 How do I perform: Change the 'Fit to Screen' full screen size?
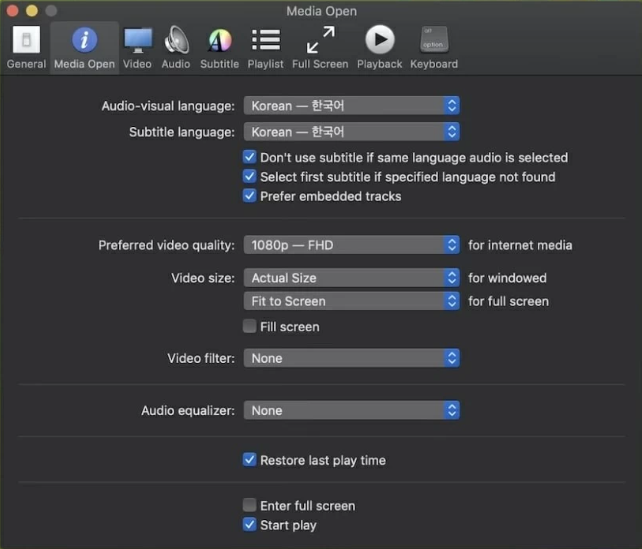click(x=351, y=301)
